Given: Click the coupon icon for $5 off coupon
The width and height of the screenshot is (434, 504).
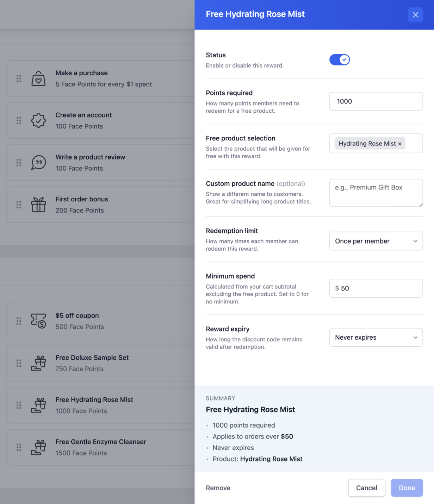Looking at the screenshot, I should click(39, 321).
